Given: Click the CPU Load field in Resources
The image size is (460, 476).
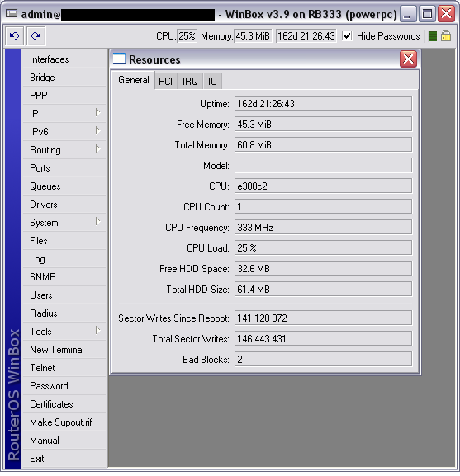Looking at the screenshot, I should (323, 248).
